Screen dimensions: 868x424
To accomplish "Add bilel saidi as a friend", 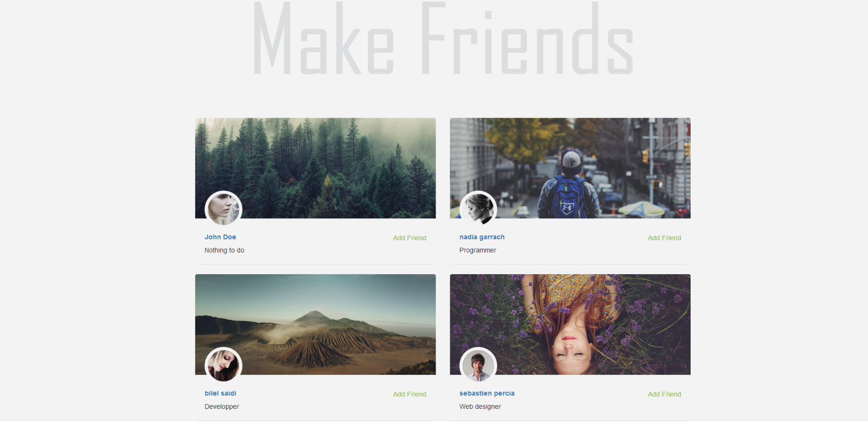I will tap(409, 394).
